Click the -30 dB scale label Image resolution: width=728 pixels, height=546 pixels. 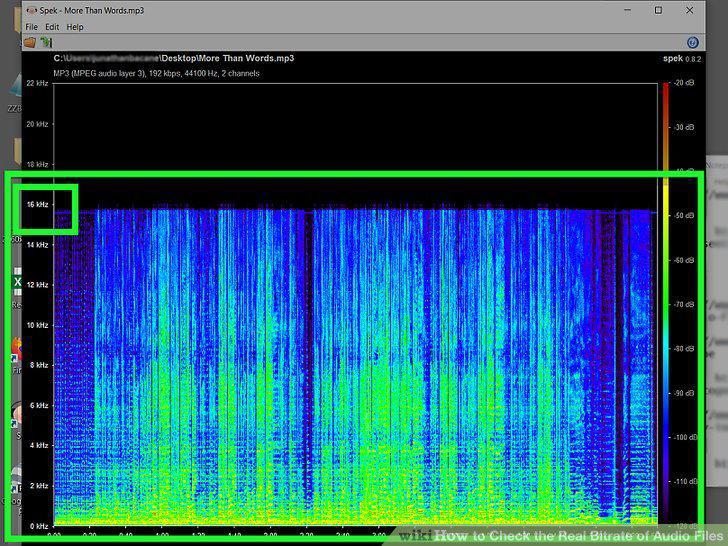pos(684,127)
